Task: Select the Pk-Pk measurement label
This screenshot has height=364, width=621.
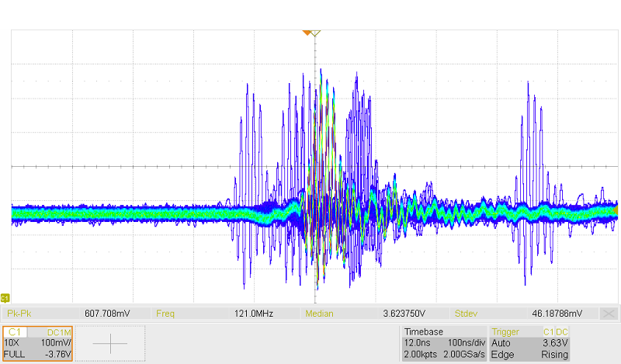Action: 19,314
